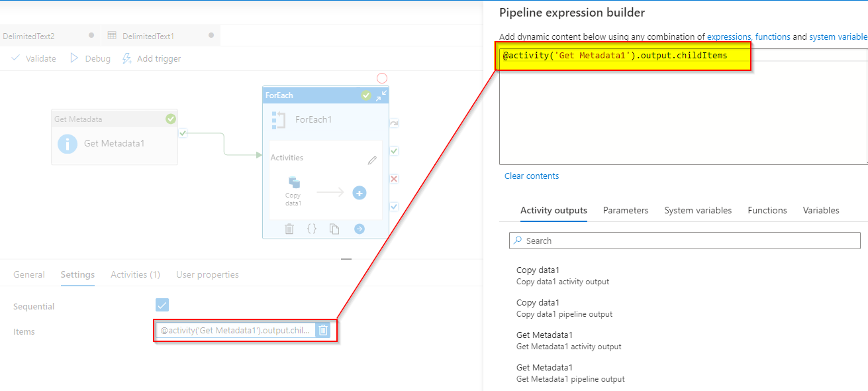The height and width of the screenshot is (391, 868).
Task: Add an activity with plus button
Action: tap(360, 193)
